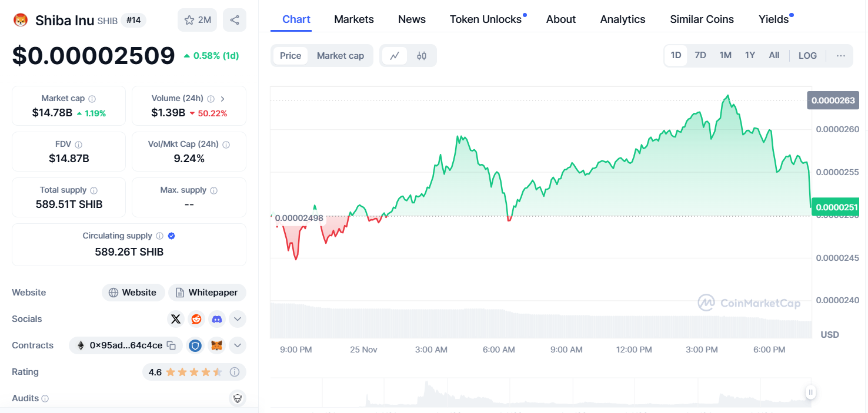The height and width of the screenshot is (413, 868).
Task: Click the blue shield wallet icon
Action: click(195, 345)
